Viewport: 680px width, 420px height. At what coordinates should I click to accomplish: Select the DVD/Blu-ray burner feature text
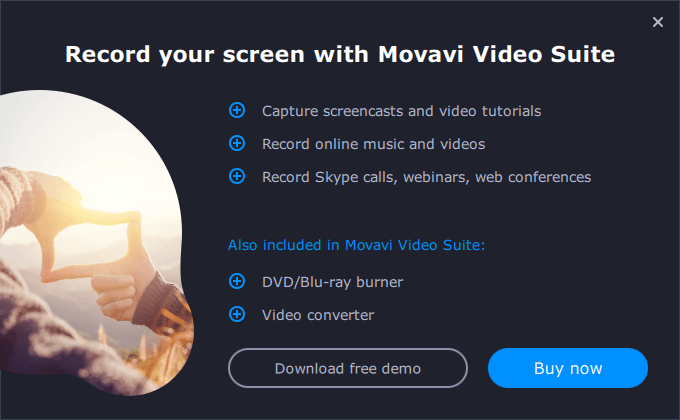click(333, 282)
